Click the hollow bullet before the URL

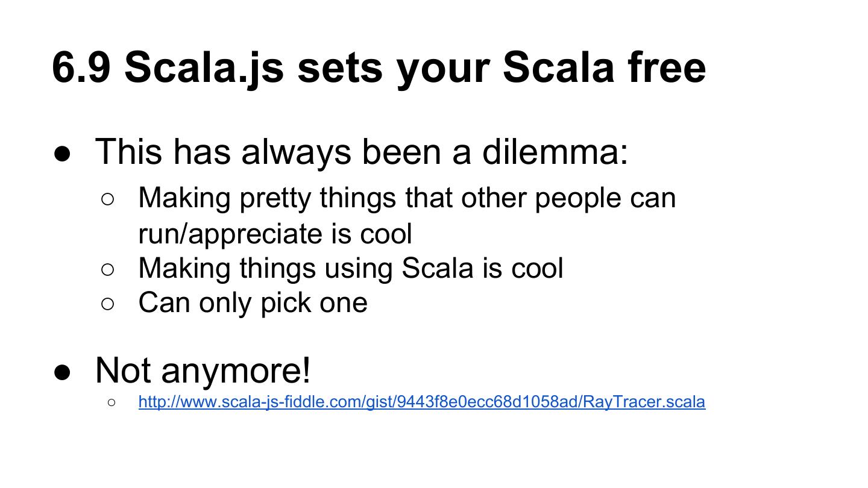tap(111, 402)
